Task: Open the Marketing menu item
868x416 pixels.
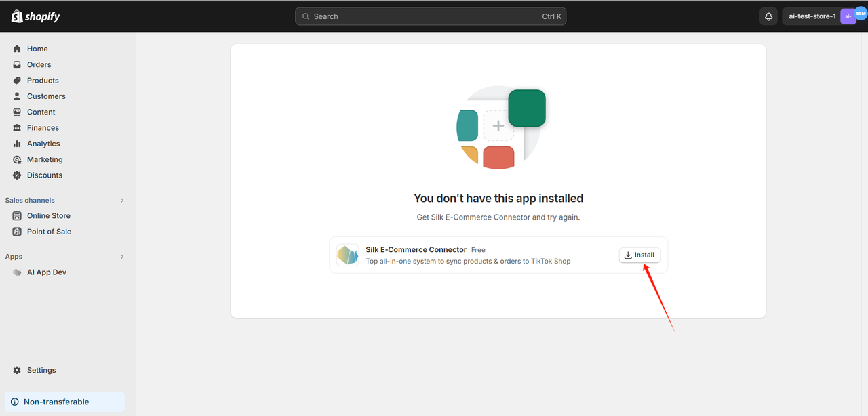Action: point(45,160)
